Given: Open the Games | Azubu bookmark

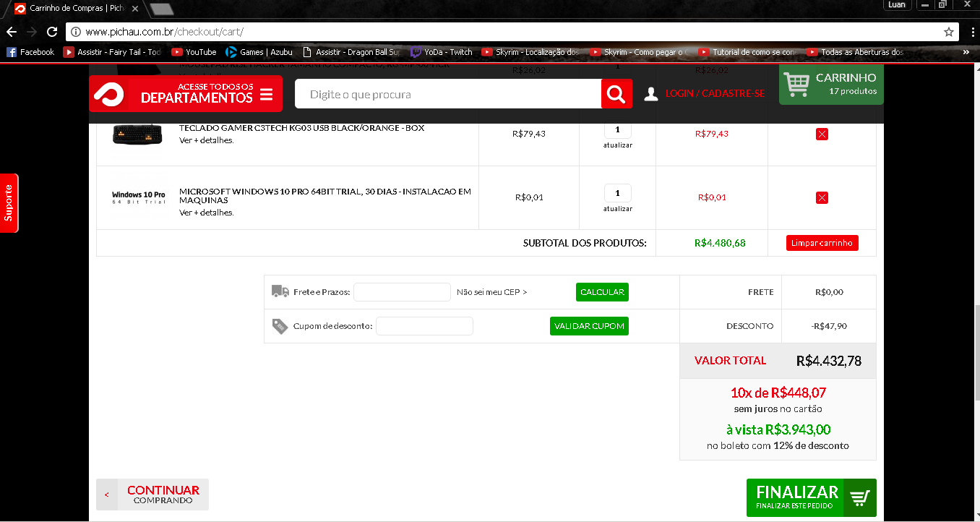Looking at the screenshot, I should [259, 52].
